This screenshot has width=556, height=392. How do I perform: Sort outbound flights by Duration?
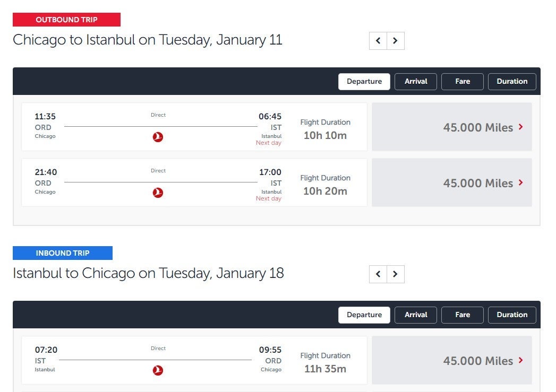pos(512,82)
